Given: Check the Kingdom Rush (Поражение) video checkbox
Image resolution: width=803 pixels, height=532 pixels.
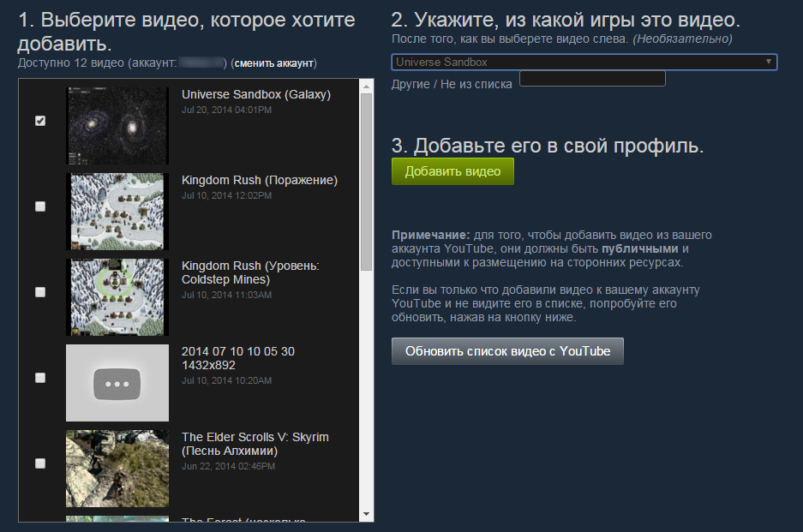Looking at the screenshot, I should (x=40, y=206).
